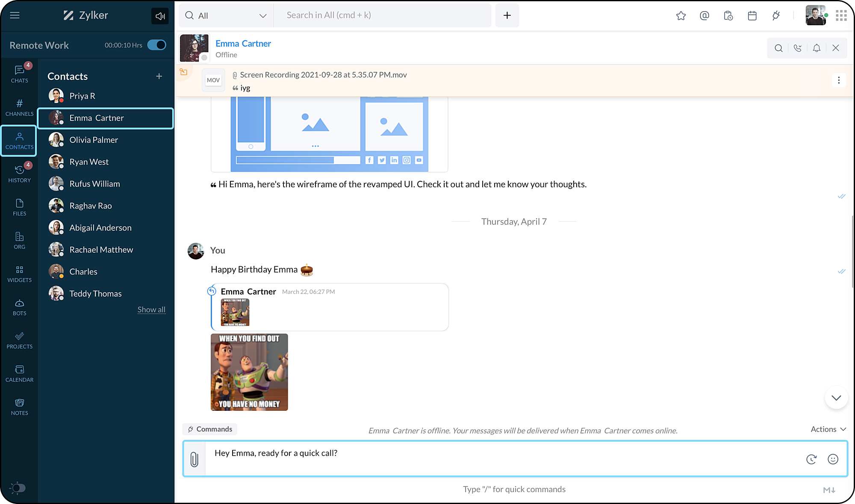The width and height of the screenshot is (855, 504).
Task: Start an audio call with Emma
Action: [797, 48]
